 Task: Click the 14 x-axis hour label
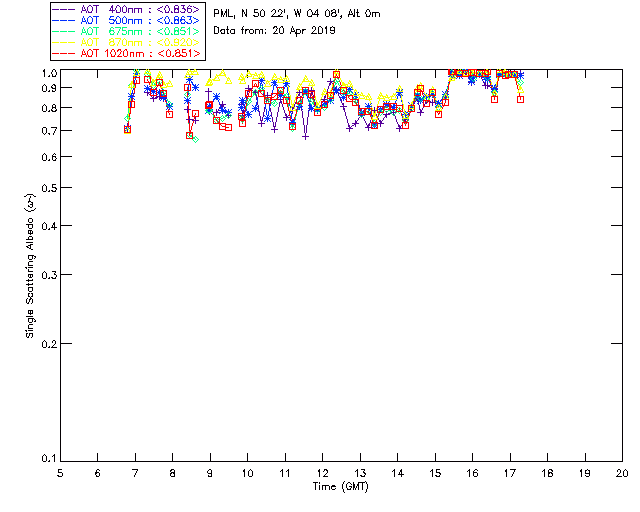tap(398, 473)
